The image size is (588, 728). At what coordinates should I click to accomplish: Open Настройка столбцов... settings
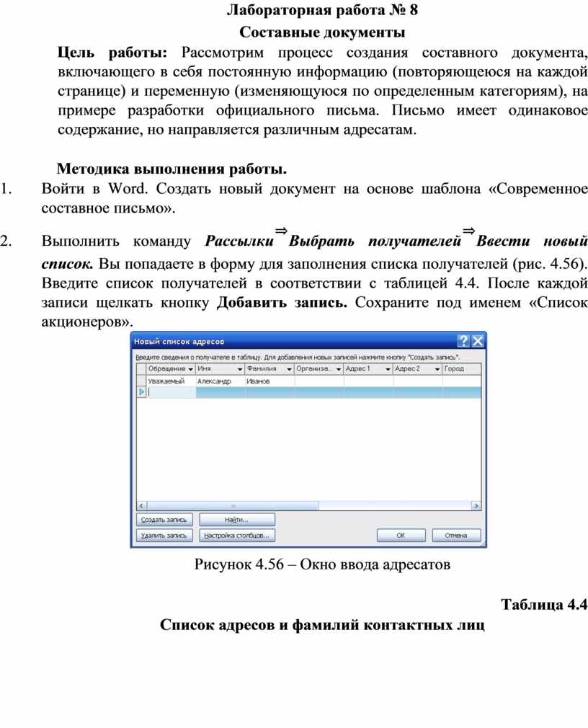[237, 536]
